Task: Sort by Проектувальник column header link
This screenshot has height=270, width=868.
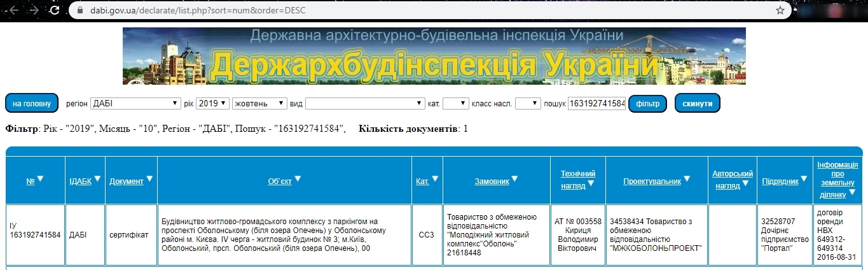Action: pyautogui.click(x=652, y=181)
